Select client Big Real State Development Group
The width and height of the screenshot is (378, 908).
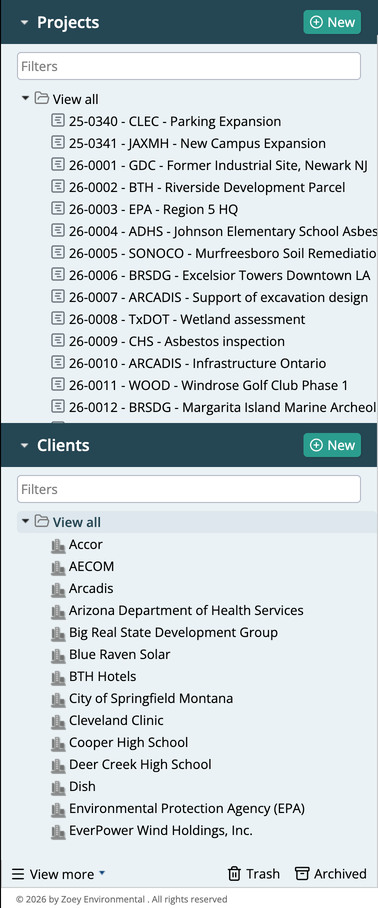173,632
